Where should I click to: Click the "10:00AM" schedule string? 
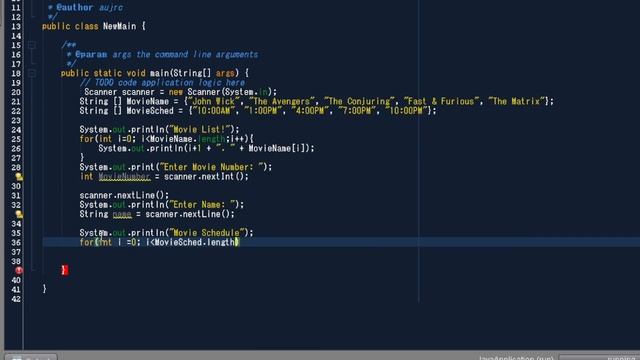point(214,111)
